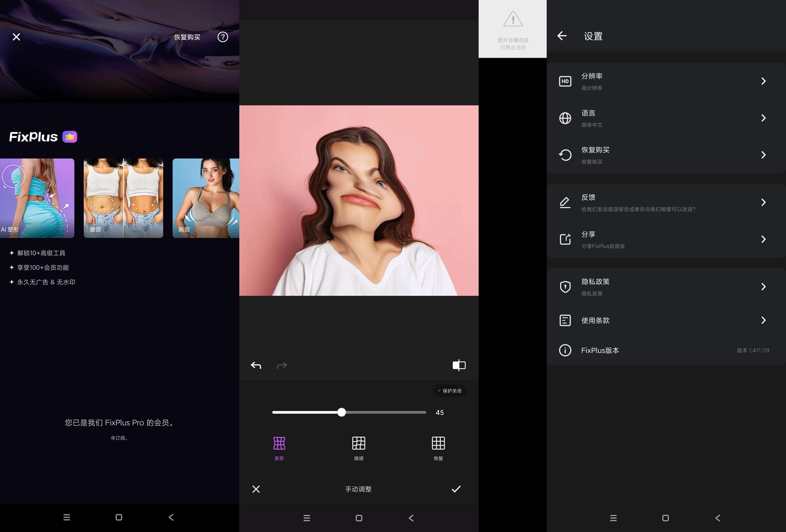Viewport: 786px width, 532px height.
Task: Tap the before/after compare icon
Action: 459,365
